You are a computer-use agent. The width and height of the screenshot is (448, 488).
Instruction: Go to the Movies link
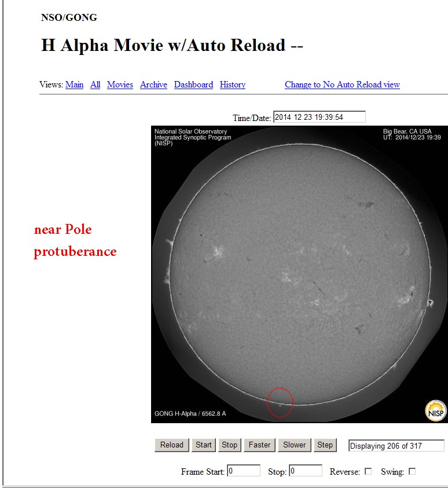point(120,85)
